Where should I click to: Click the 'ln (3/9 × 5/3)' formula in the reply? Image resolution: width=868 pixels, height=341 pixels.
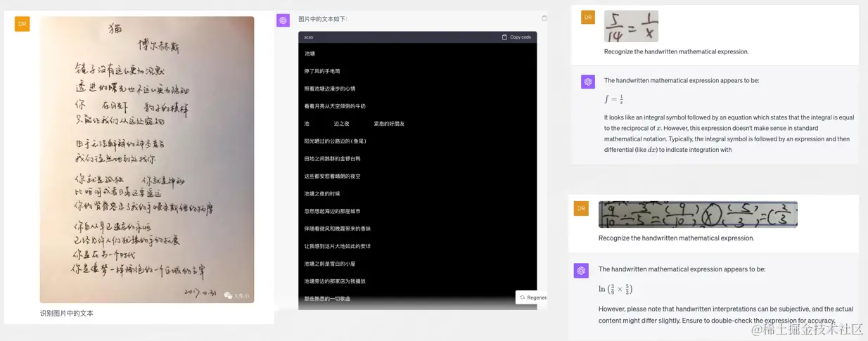tap(615, 289)
